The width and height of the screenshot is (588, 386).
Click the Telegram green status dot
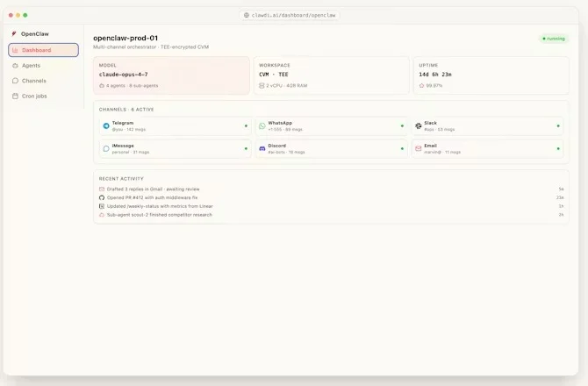point(246,126)
